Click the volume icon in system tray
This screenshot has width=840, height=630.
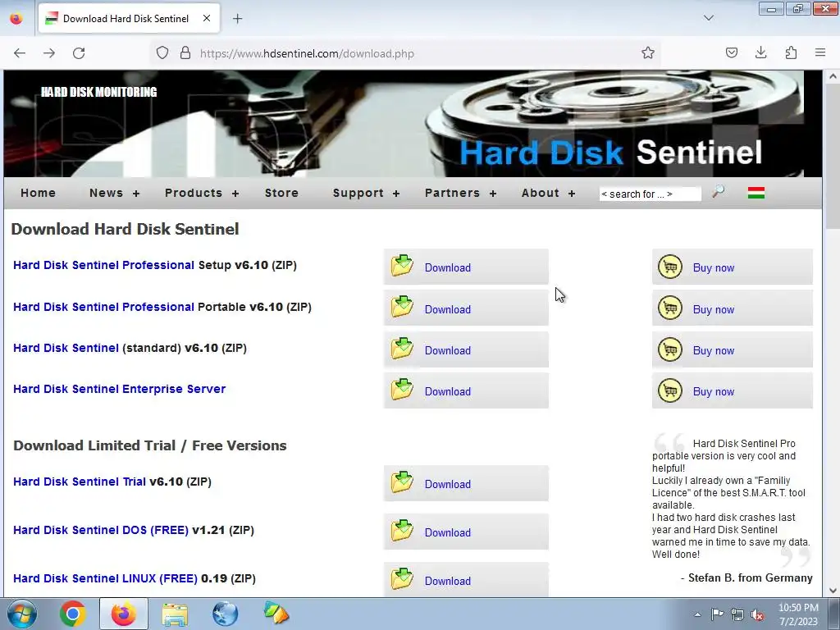[x=757, y=614]
